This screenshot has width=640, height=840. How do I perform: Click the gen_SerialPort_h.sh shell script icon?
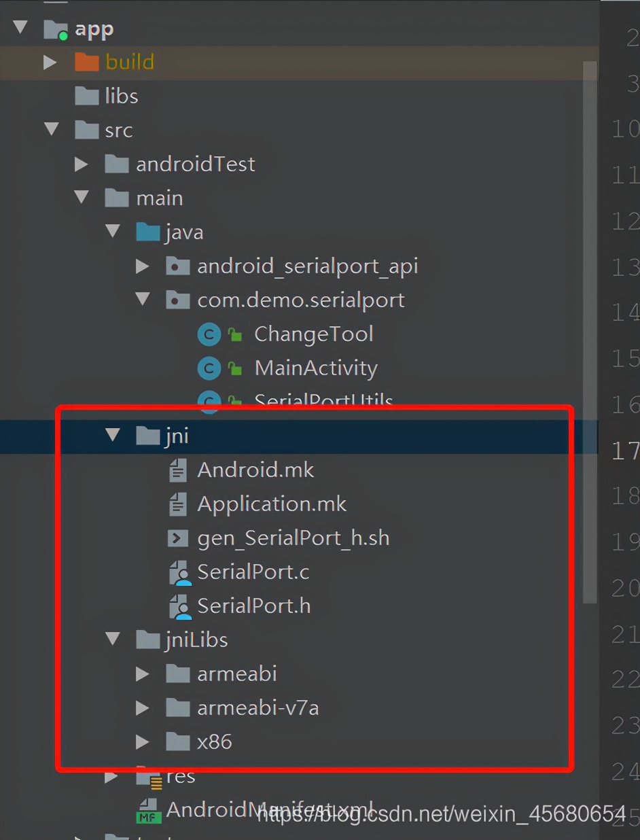177,538
